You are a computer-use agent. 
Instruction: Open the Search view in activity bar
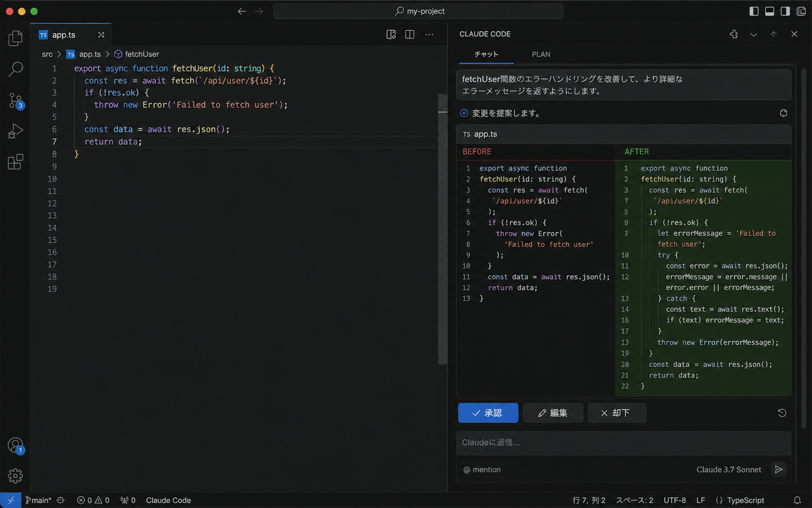click(15, 69)
